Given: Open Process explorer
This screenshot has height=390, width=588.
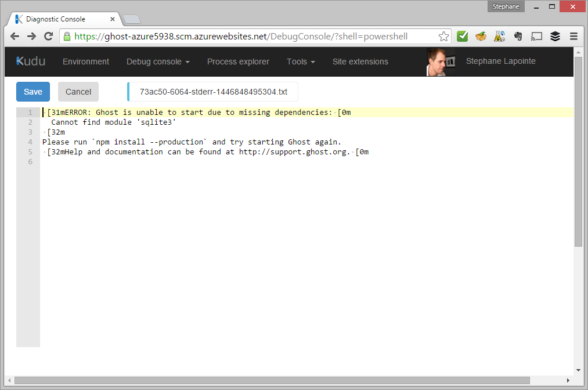Looking at the screenshot, I should 238,62.
